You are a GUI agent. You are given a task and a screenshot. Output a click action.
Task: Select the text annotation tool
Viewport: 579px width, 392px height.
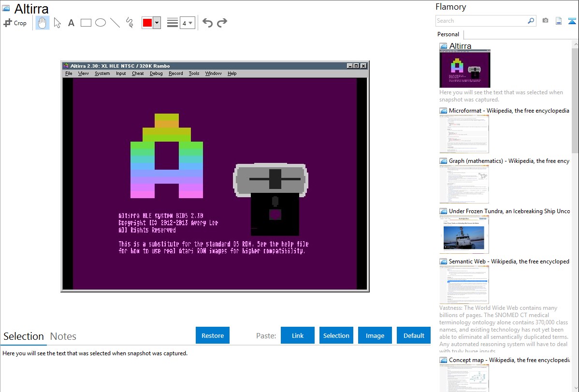point(71,23)
